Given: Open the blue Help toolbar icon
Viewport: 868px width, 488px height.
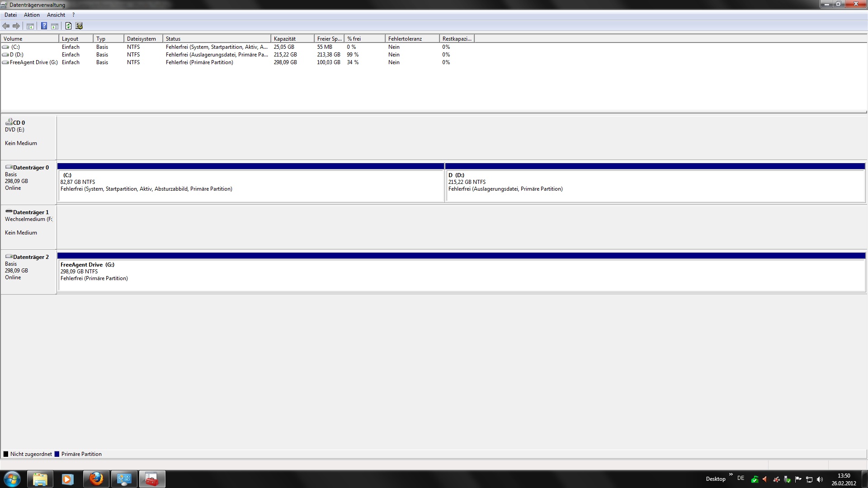Looking at the screenshot, I should 44,26.
